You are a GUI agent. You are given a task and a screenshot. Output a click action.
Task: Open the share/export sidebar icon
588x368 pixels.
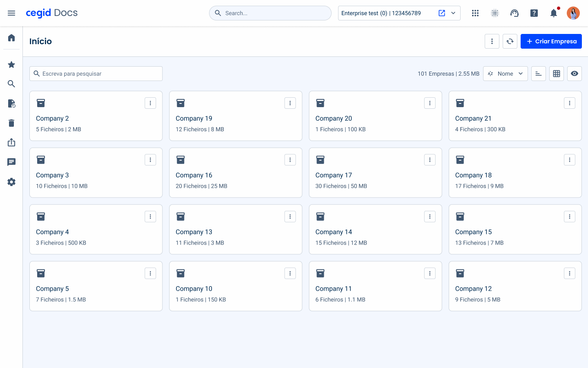(11, 142)
